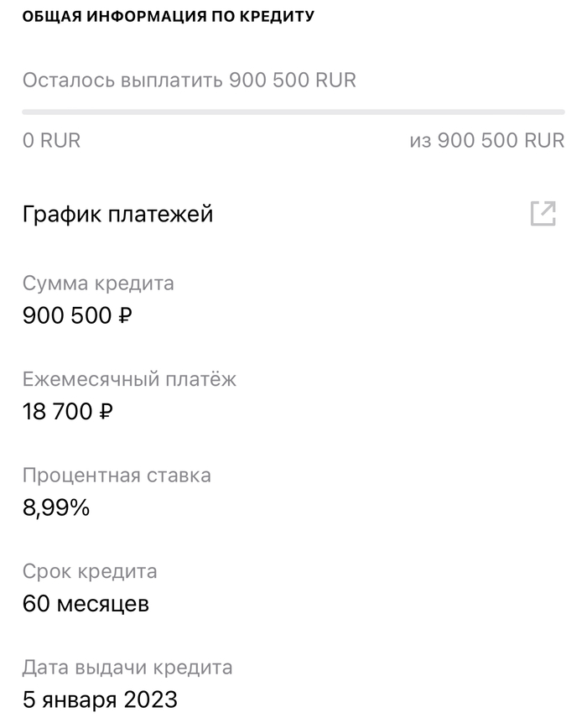Select the 18 700 ₽ monthly payment value
The height and width of the screenshot is (728, 587).
click(68, 412)
